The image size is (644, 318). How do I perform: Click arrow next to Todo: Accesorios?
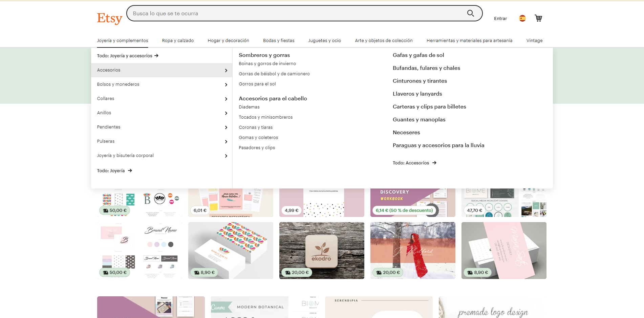(434, 163)
